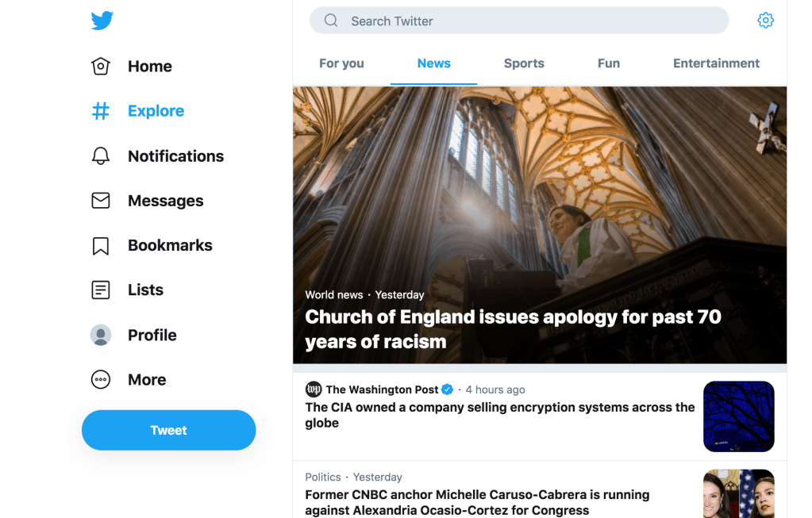Select the Explore hashtag icon
This screenshot has width=812, height=518.
pyautogui.click(x=101, y=111)
